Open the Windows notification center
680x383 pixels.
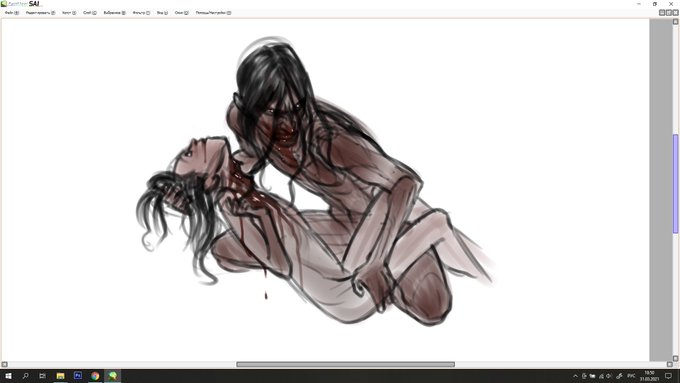668,376
